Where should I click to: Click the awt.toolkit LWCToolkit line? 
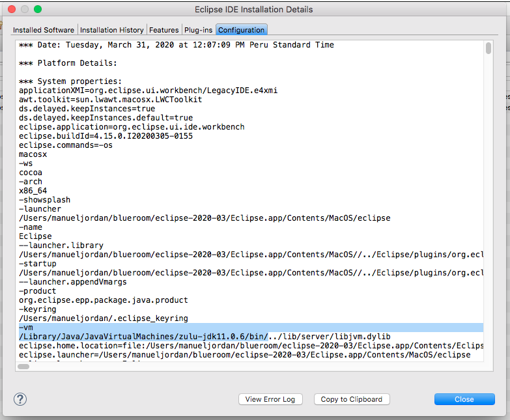[x=110, y=100]
